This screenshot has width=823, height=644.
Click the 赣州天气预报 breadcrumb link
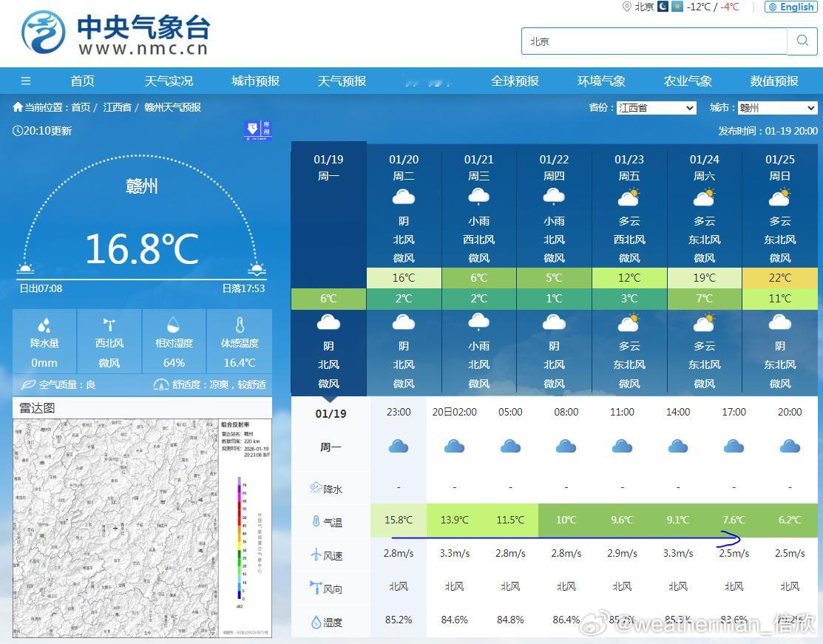pos(173,107)
